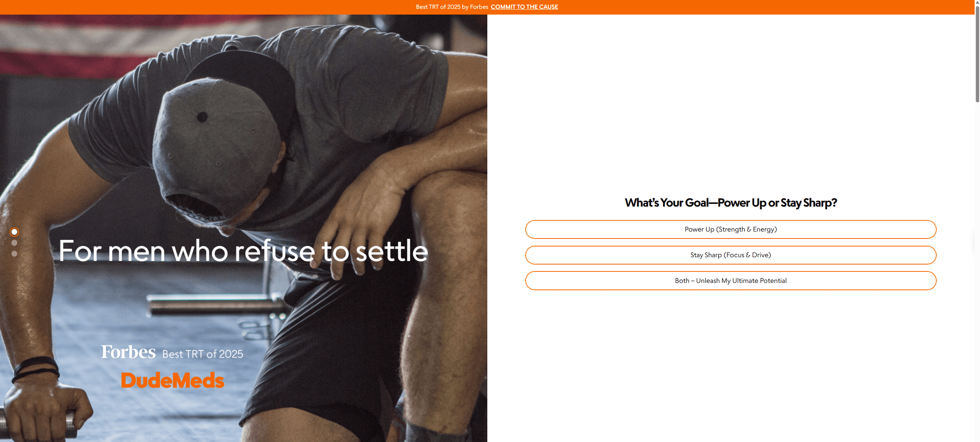Click the vertical scrollbar thumb
The height and width of the screenshot is (442, 980).
[977, 54]
